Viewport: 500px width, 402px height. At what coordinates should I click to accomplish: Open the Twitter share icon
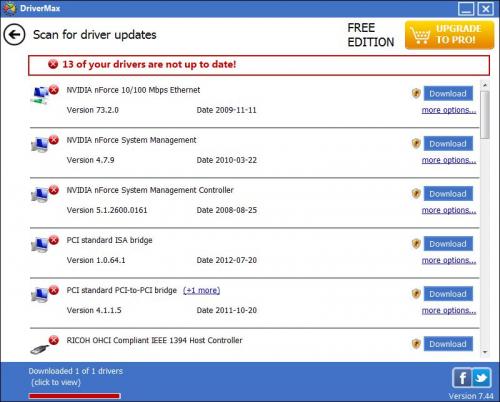click(481, 378)
